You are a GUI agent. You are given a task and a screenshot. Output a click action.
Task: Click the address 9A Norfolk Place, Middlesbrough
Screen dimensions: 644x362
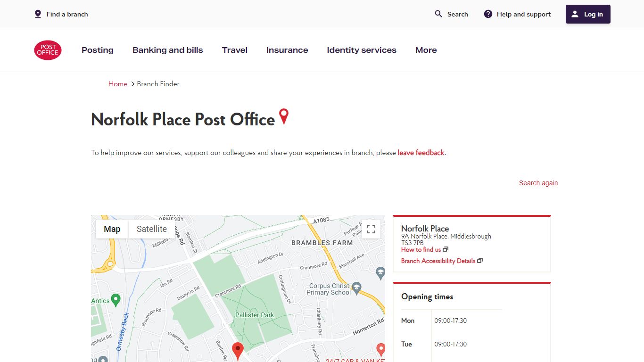point(446,236)
